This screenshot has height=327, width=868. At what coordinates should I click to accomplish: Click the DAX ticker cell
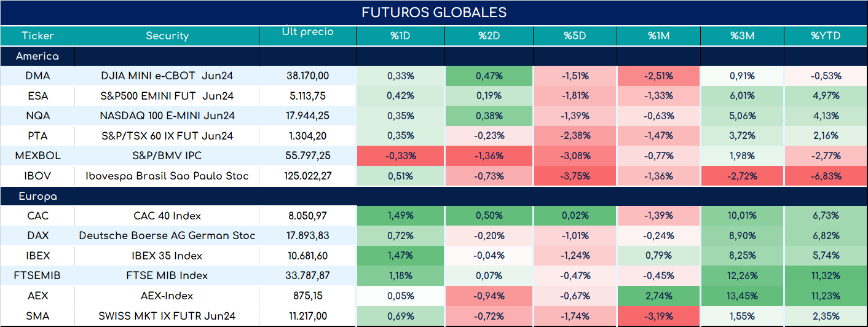click(37, 235)
